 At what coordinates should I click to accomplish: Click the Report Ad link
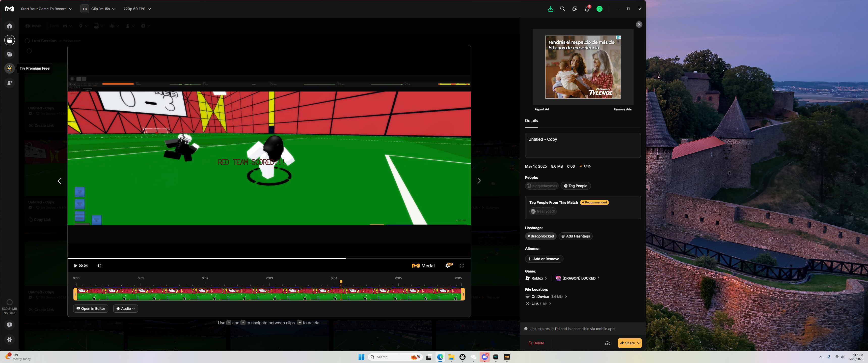pyautogui.click(x=541, y=109)
